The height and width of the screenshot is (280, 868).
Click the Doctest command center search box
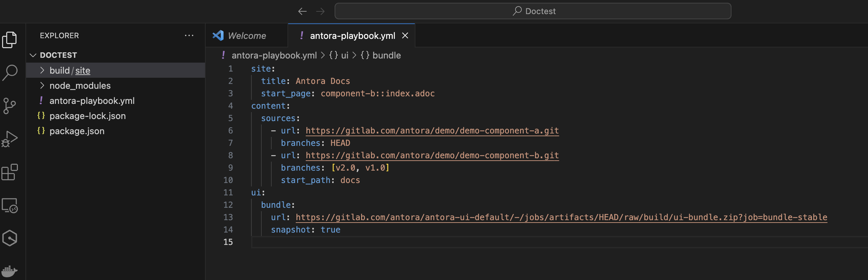pos(533,11)
